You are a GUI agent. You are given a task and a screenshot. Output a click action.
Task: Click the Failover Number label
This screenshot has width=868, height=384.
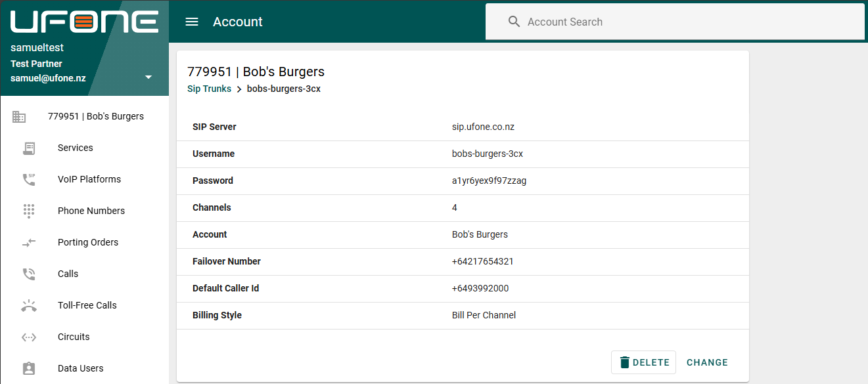tap(227, 261)
